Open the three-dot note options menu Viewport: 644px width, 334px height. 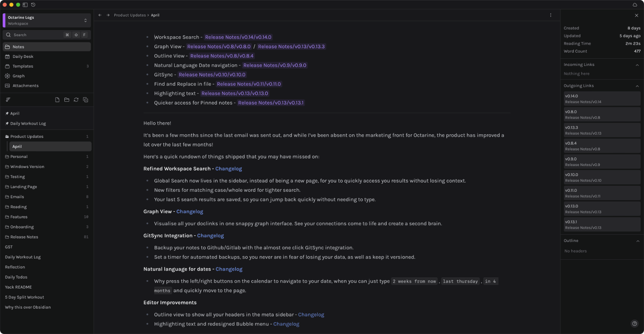coord(551,15)
